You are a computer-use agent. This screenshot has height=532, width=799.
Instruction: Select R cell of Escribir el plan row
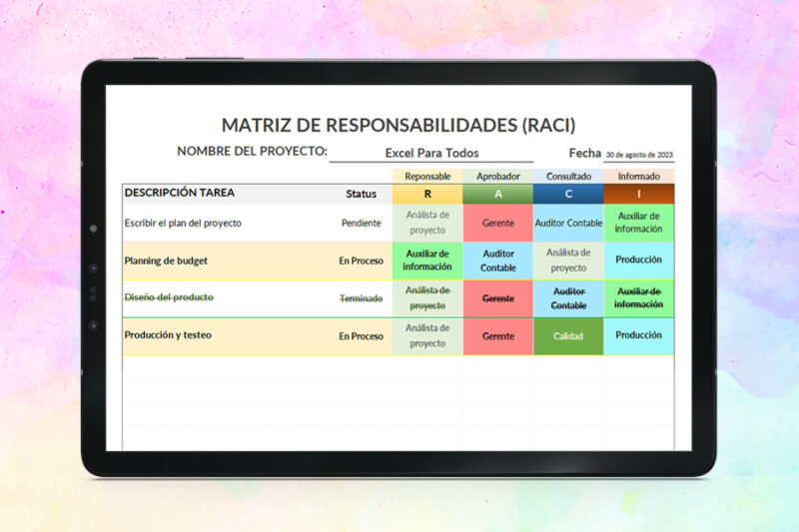[427, 223]
